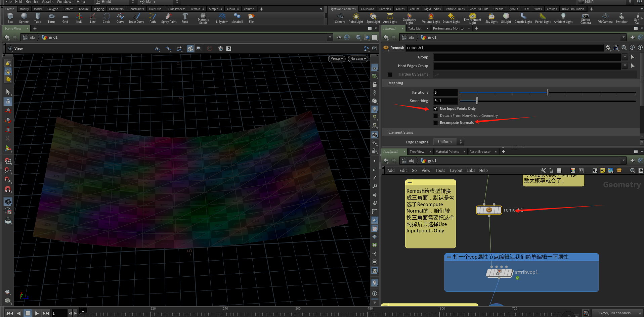Choose the L-System shelf tool
644x317 pixels.
coord(222,18)
